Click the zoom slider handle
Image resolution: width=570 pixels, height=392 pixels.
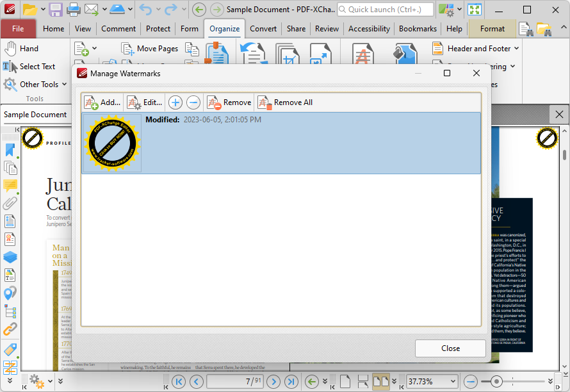coord(496,382)
